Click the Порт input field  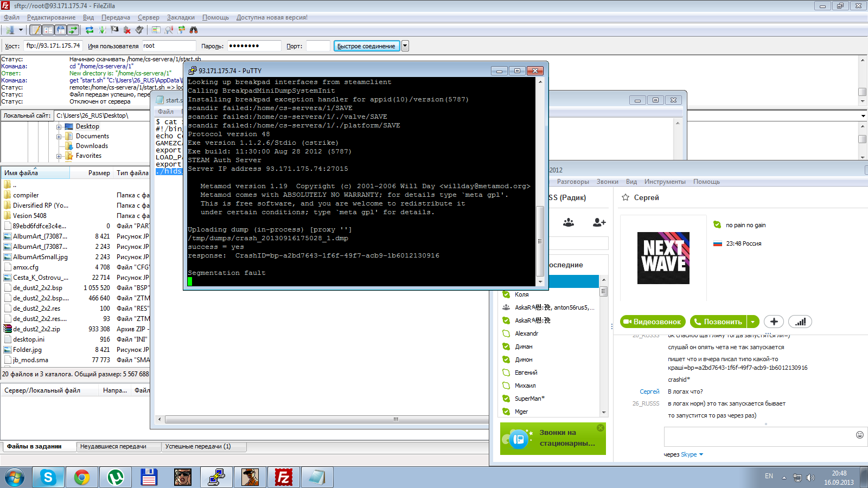coord(318,46)
